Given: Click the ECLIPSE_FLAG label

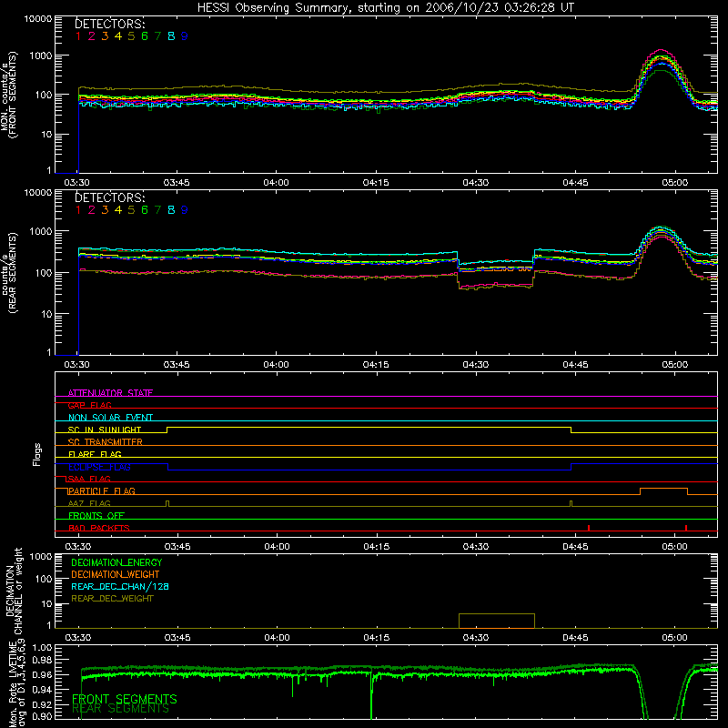Looking at the screenshot, I should 99,467.
